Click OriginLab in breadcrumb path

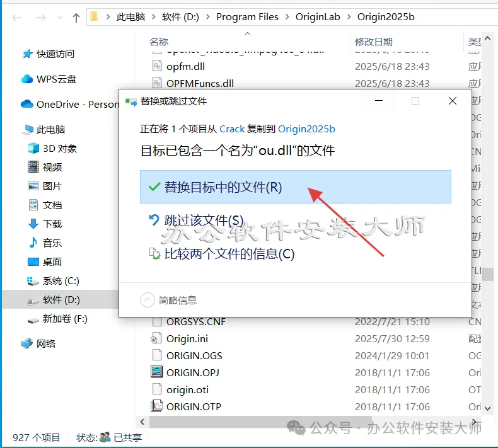click(318, 17)
